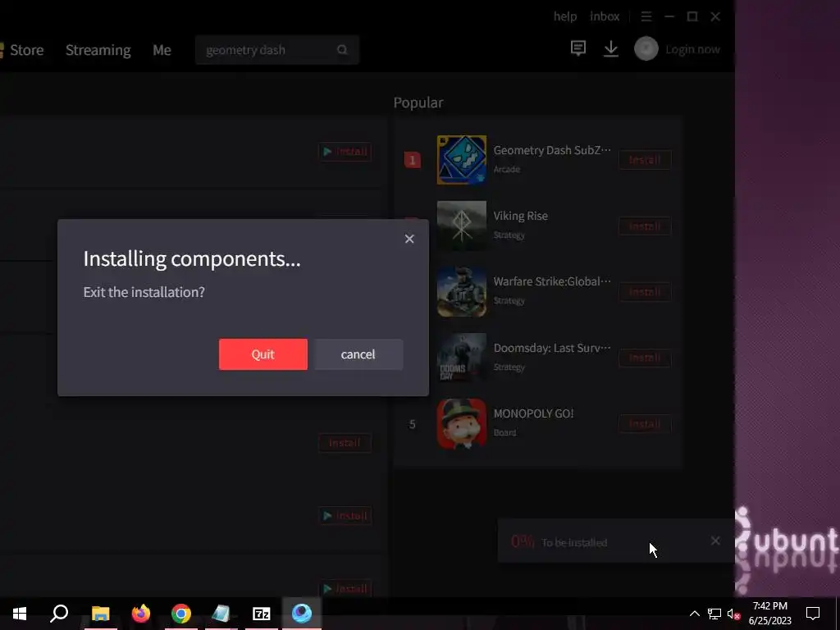Viewport: 840px width, 630px height.
Task: Open the notification center icon
Action: pos(813,614)
